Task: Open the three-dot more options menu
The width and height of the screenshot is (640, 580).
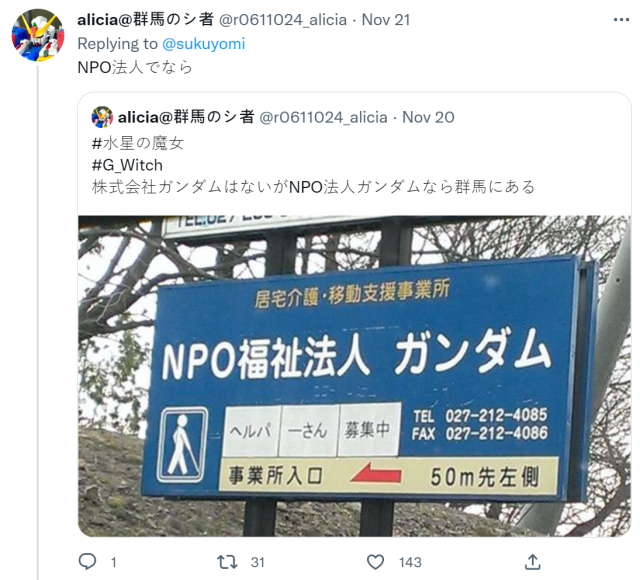Action: tap(621, 20)
